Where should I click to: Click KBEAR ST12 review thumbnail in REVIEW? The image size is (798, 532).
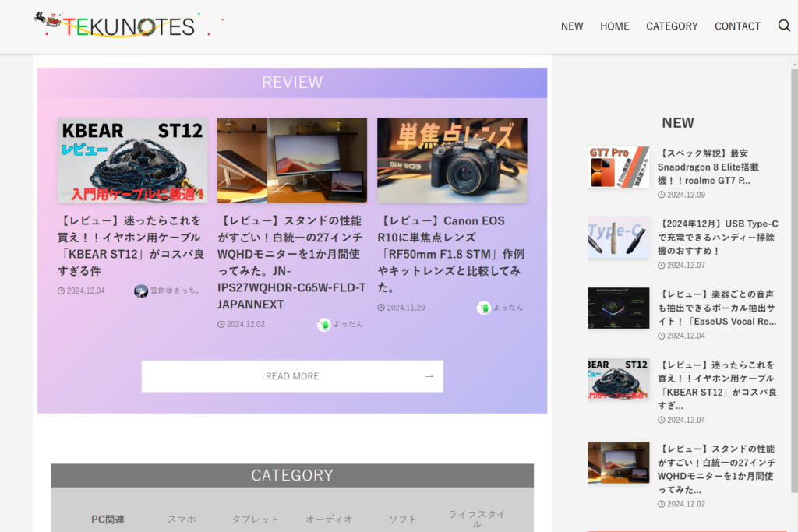(132, 160)
